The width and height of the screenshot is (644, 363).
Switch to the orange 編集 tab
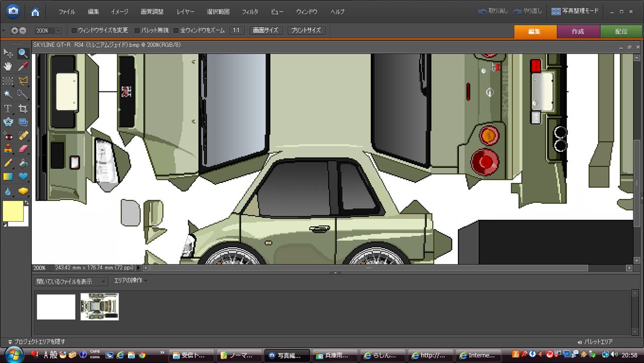pos(535,31)
